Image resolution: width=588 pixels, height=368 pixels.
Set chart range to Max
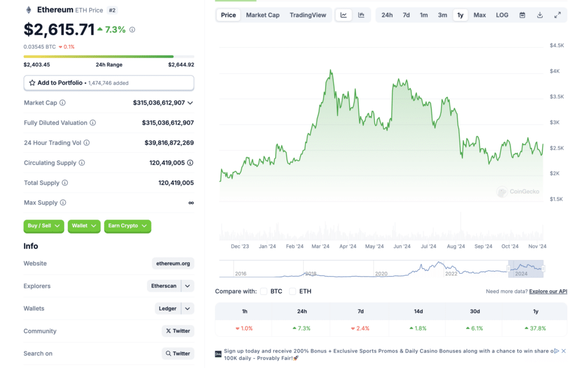pos(479,15)
